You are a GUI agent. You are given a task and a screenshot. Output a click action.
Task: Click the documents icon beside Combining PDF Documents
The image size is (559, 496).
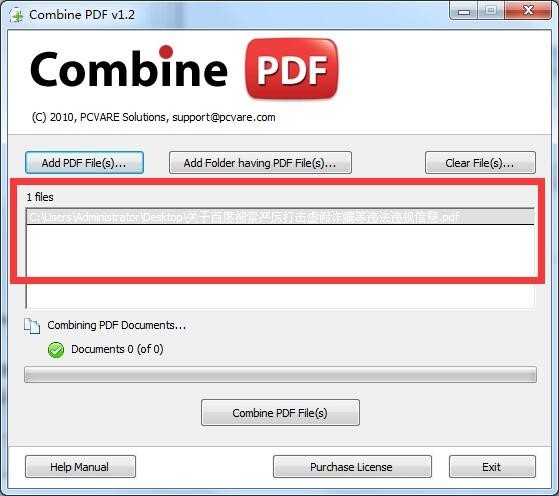click(32, 326)
